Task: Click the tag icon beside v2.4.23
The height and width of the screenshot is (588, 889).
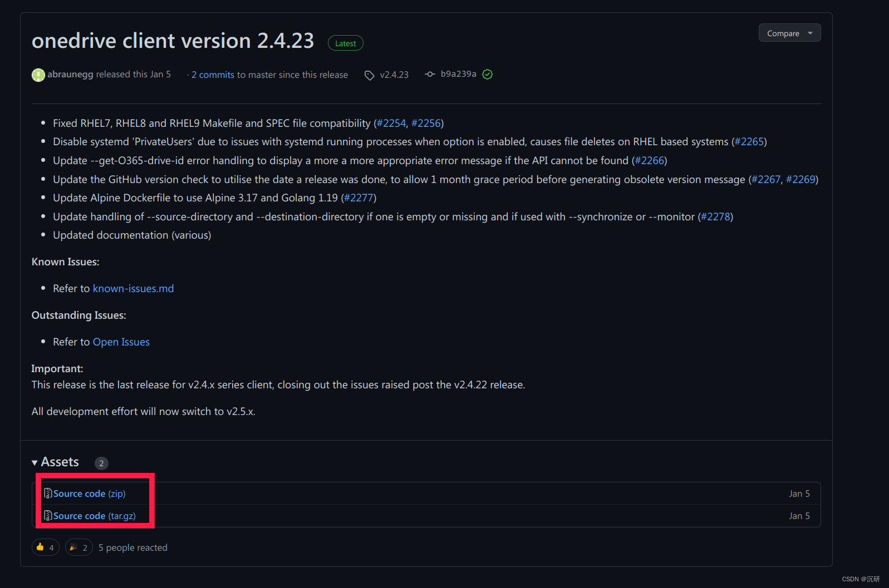Action: [x=370, y=75]
